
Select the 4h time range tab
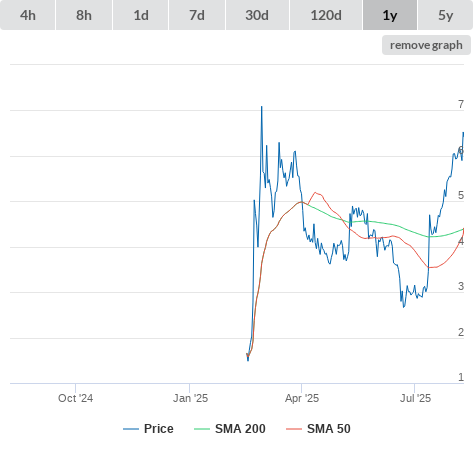28,15
